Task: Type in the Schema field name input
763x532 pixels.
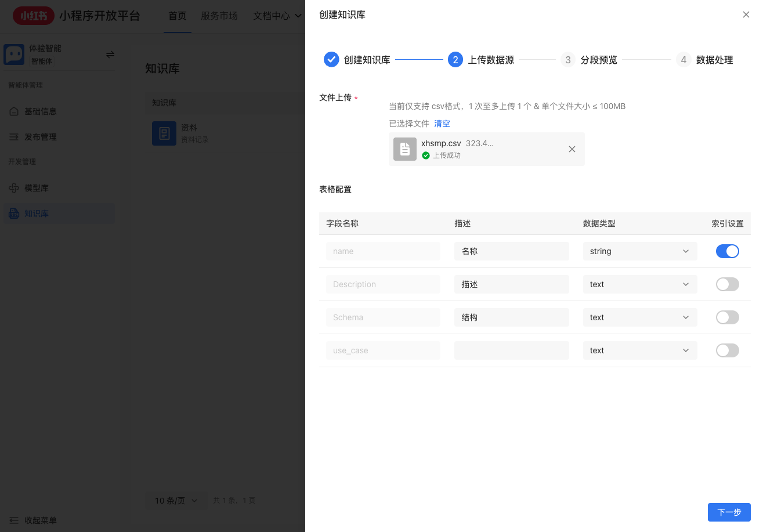Action: point(383,317)
